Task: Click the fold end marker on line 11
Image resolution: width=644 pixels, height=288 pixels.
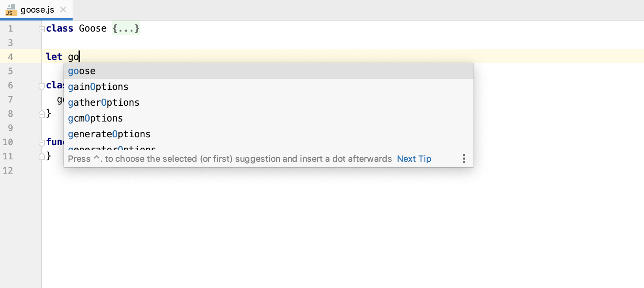Action: click(x=41, y=157)
